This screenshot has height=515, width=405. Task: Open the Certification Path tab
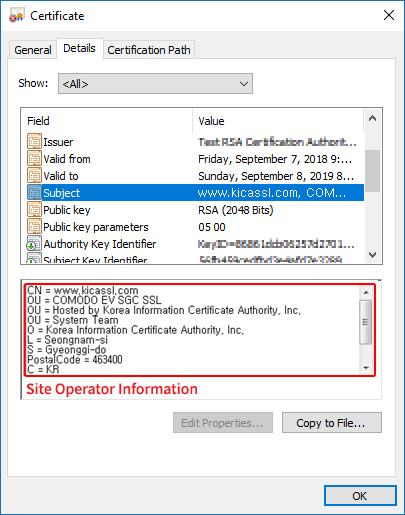pos(149,50)
